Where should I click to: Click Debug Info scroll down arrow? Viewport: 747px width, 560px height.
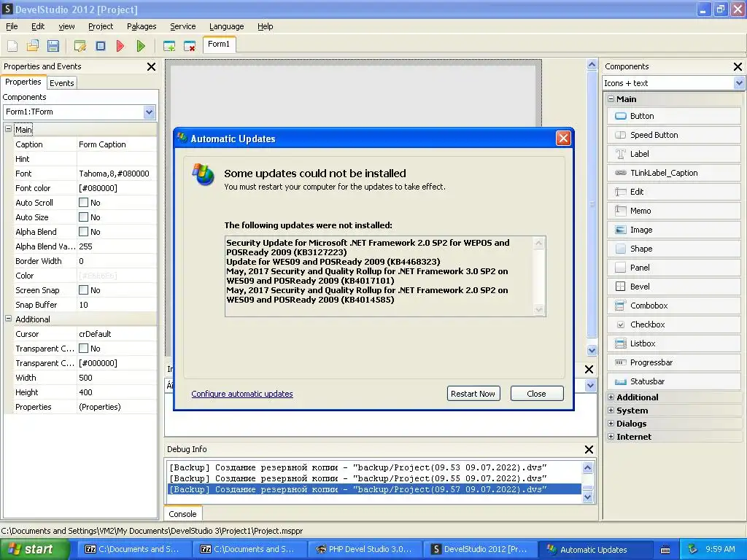587,497
